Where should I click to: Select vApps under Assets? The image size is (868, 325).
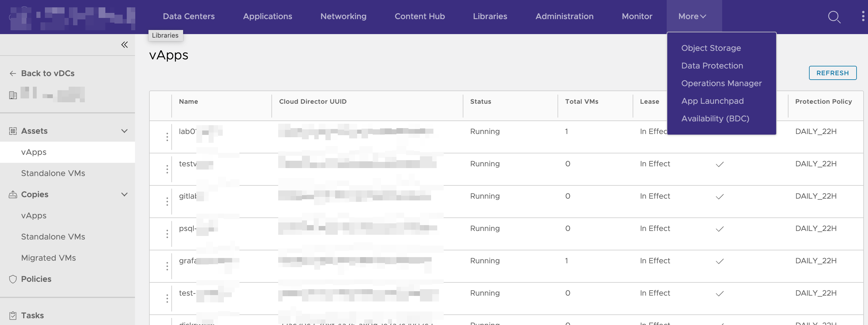(67, 152)
